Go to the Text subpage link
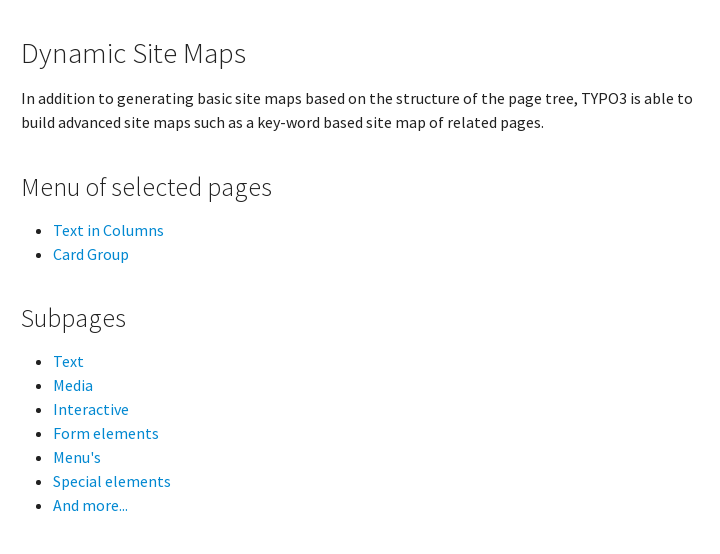This screenshot has height=554, width=720. 68,362
